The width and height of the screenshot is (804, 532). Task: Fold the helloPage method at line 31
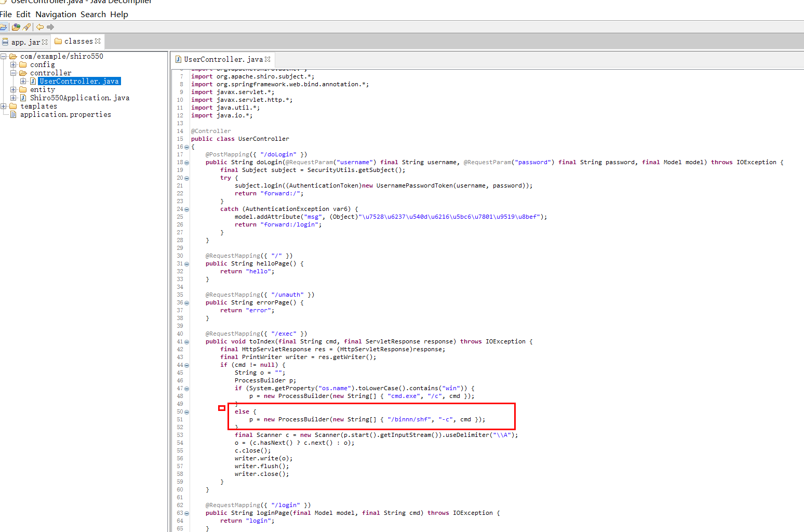pos(187,264)
